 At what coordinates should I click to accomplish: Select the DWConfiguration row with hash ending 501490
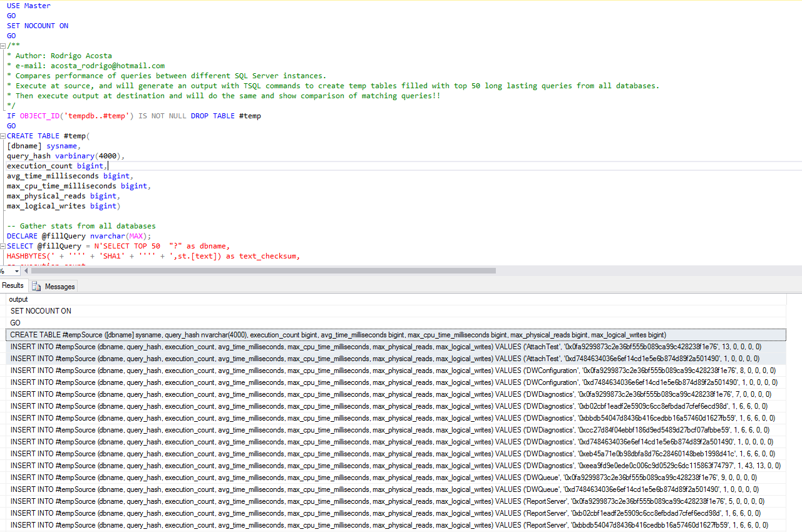[396, 382]
